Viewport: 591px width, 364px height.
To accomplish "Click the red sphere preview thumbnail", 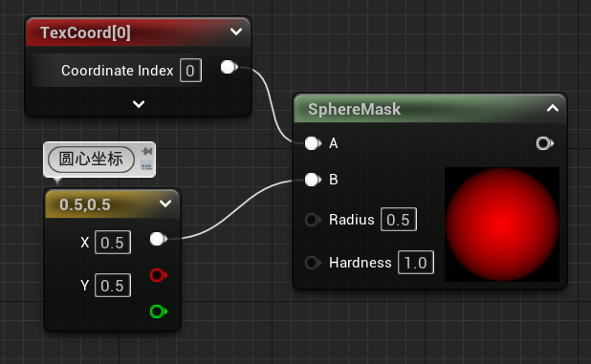I will point(502,225).
